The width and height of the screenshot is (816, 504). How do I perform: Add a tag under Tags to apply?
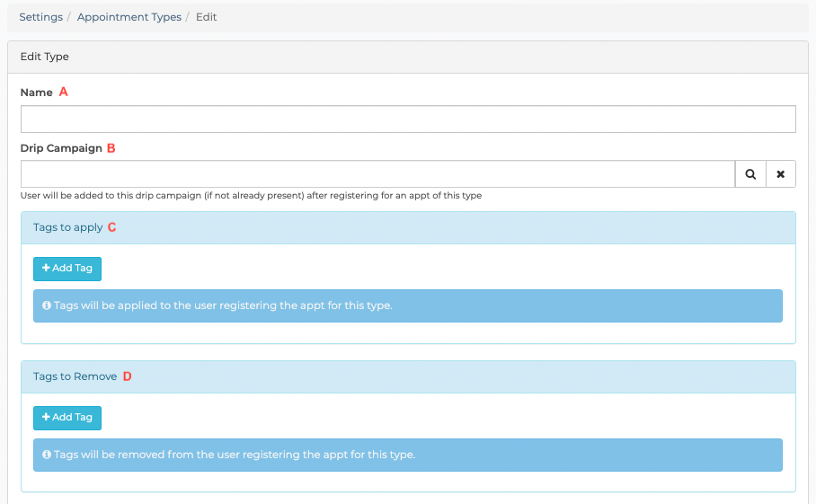point(67,269)
